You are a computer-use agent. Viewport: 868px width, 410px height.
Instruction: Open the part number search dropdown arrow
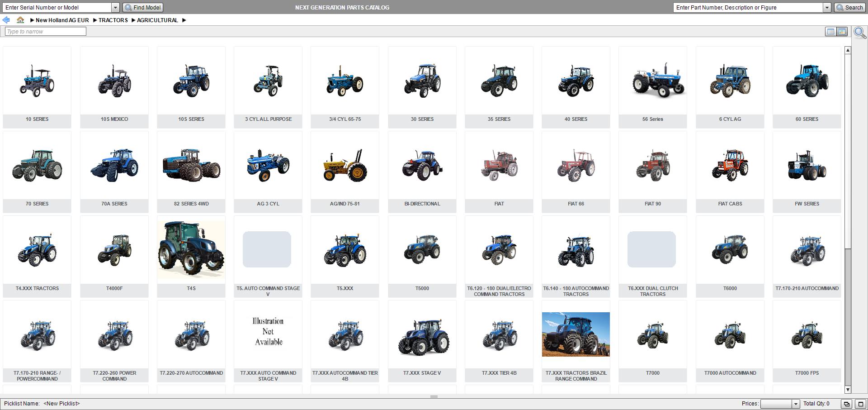click(x=827, y=7)
